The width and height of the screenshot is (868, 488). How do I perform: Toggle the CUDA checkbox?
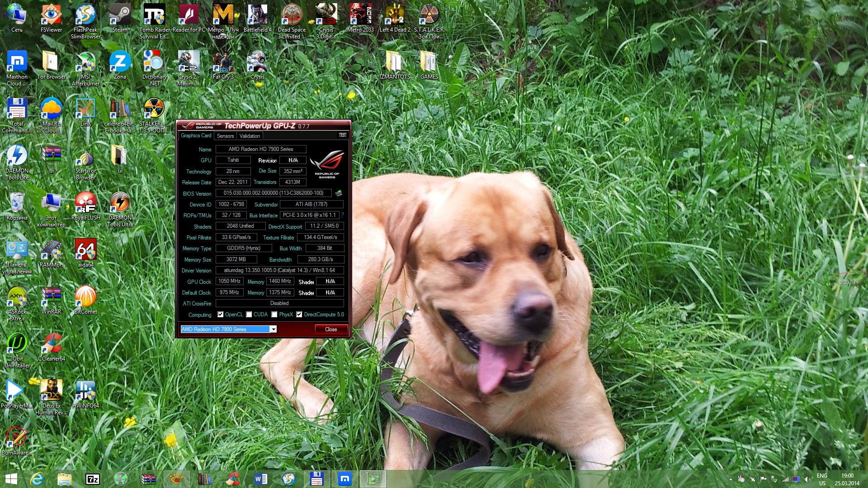click(x=249, y=314)
